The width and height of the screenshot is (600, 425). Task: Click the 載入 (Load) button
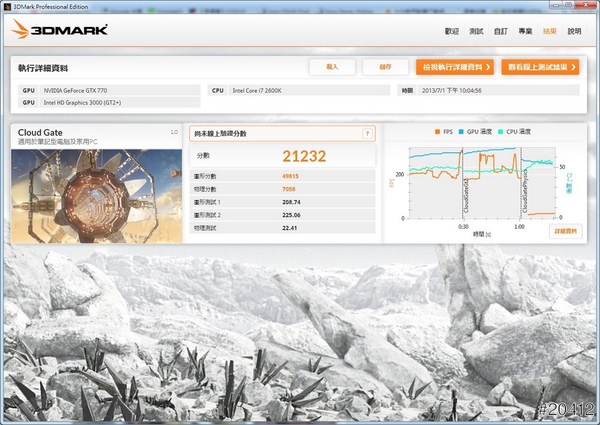click(x=332, y=67)
